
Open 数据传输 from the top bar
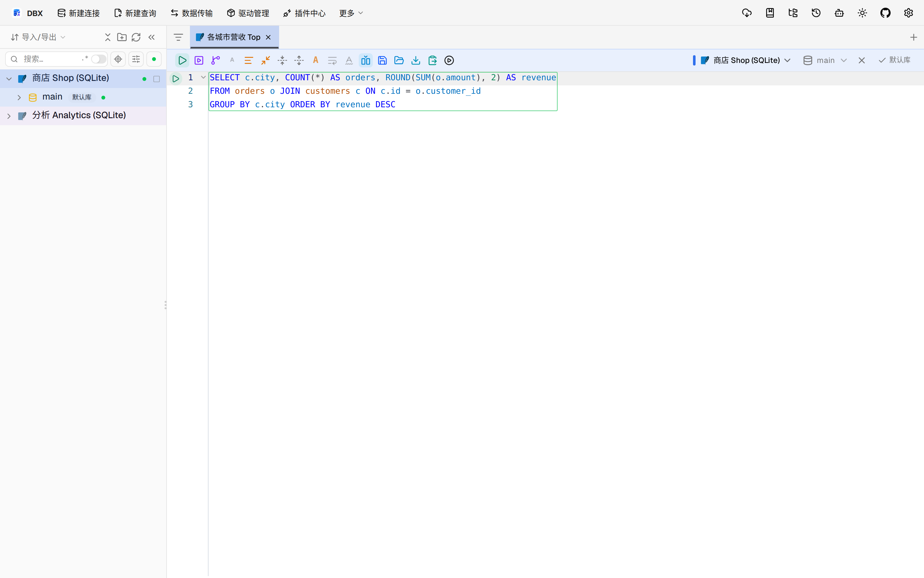click(192, 13)
